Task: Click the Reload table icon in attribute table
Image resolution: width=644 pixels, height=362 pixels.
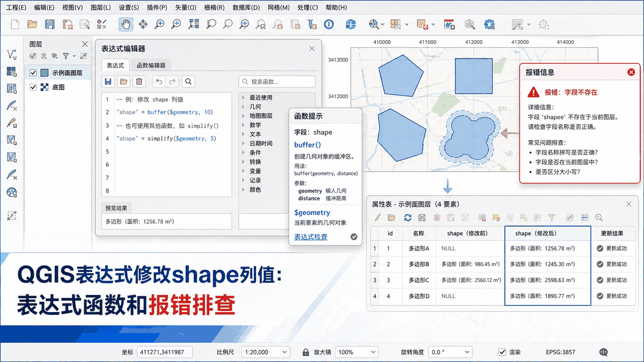Action: click(x=408, y=218)
